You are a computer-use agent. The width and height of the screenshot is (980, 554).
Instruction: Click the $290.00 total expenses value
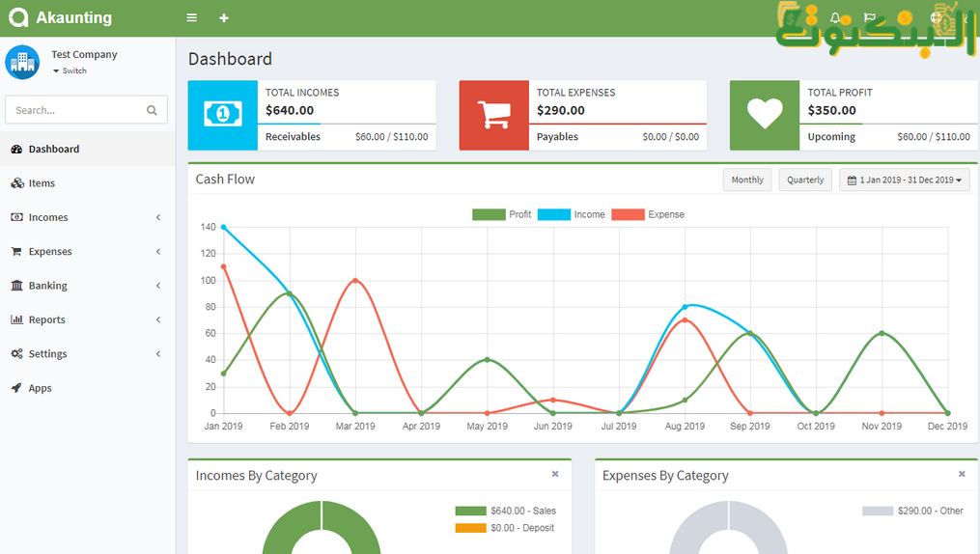point(561,111)
